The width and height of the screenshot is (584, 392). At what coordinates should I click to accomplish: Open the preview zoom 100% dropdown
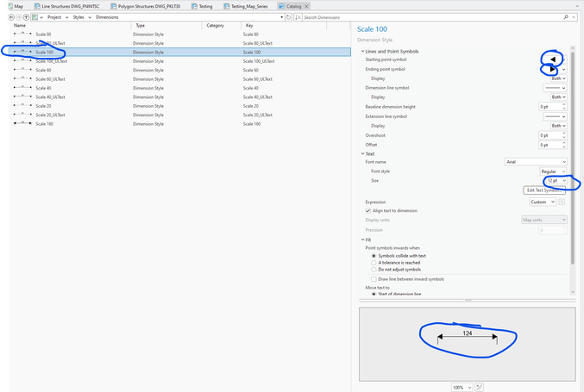click(x=462, y=388)
